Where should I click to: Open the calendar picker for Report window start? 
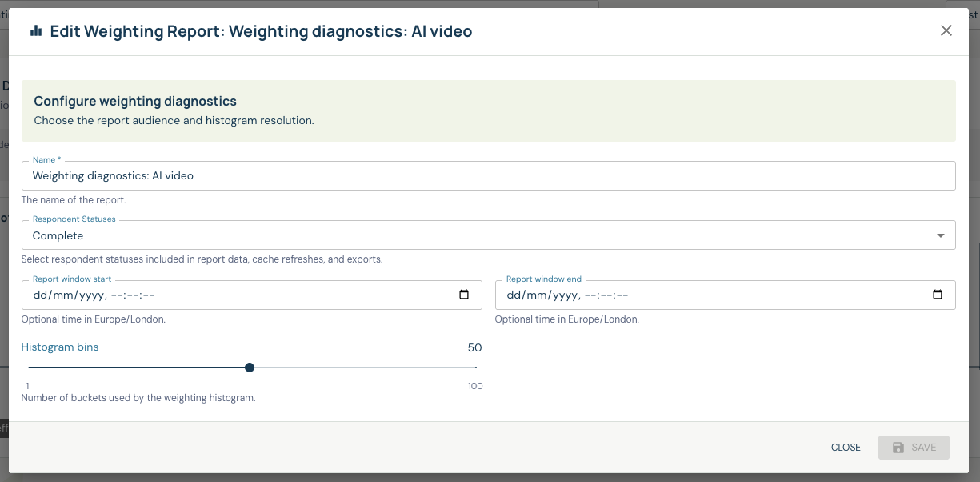coord(464,295)
